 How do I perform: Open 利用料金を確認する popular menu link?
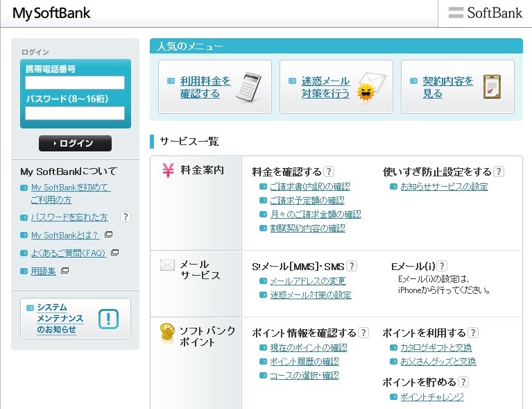205,87
